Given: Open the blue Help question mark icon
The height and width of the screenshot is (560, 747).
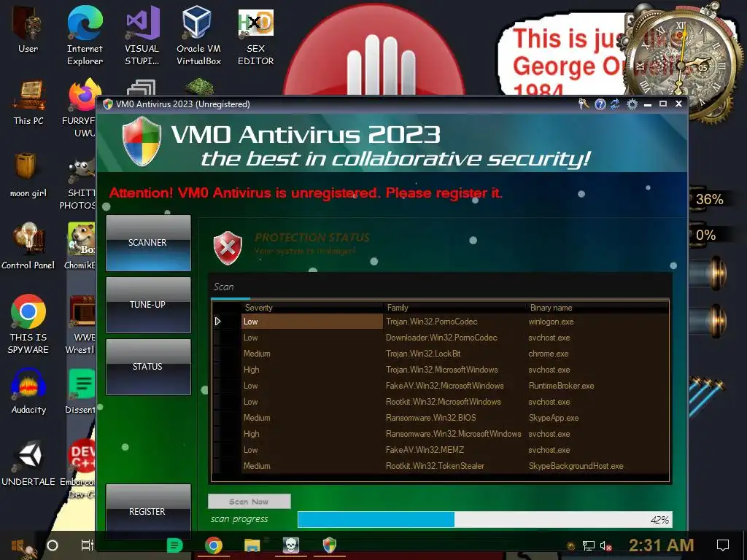Looking at the screenshot, I should click(600, 104).
